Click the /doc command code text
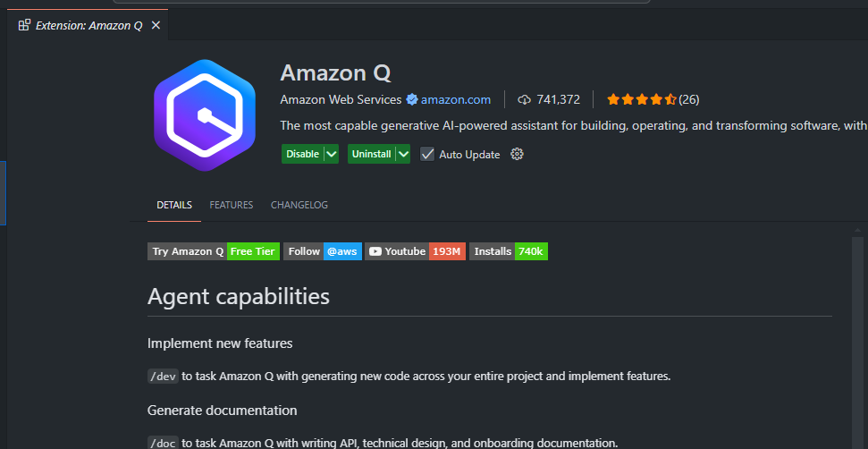The width and height of the screenshot is (868, 449). click(164, 443)
